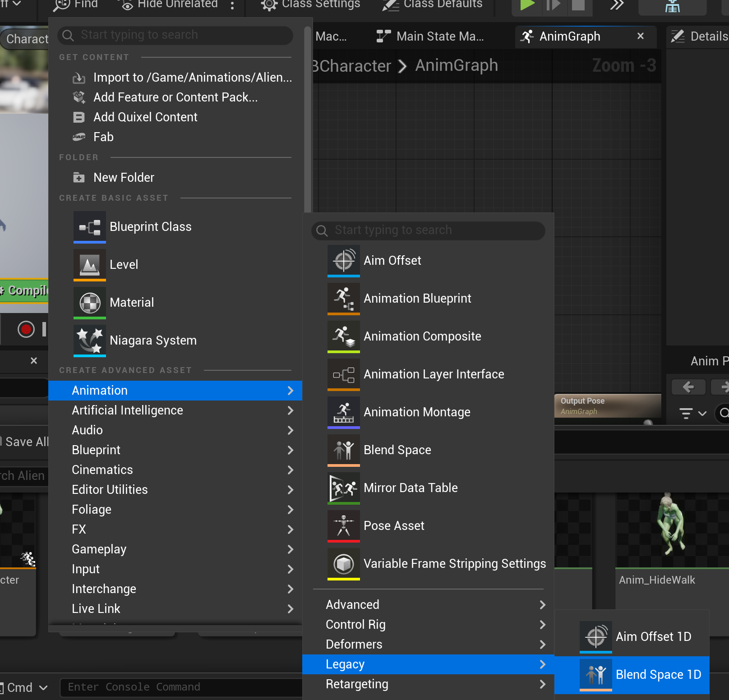Click the Level asset icon
This screenshot has width=729, height=700.
[x=90, y=265]
